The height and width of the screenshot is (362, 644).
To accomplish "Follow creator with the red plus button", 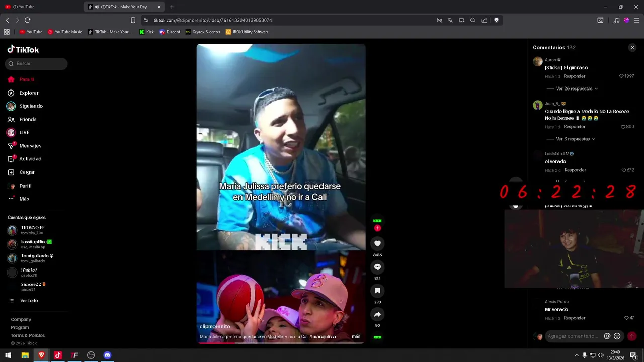I will point(377,228).
